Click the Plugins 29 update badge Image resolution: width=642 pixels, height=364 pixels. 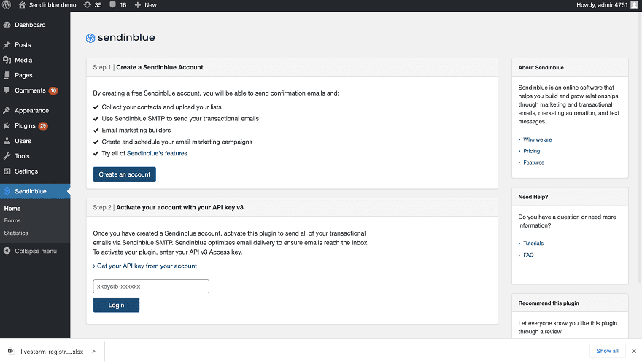43,125
